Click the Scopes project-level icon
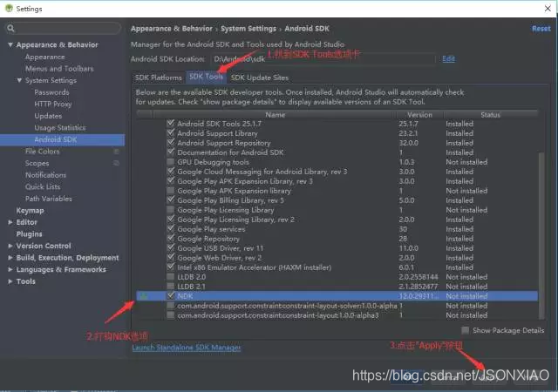The height and width of the screenshot is (392, 558). (116, 163)
